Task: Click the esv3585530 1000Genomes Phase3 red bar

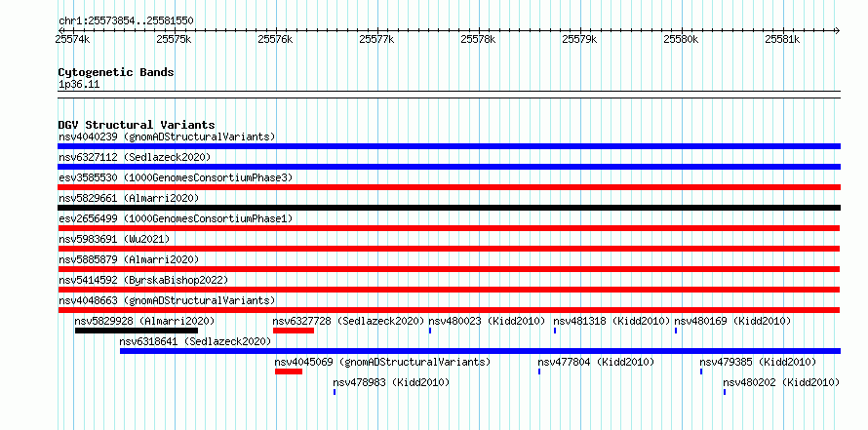Action: (x=449, y=187)
